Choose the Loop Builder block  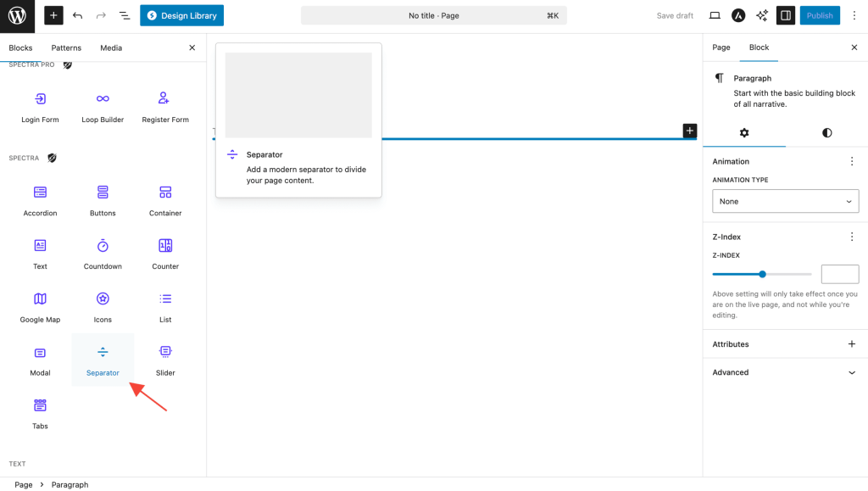pyautogui.click(x=103, y=107)
